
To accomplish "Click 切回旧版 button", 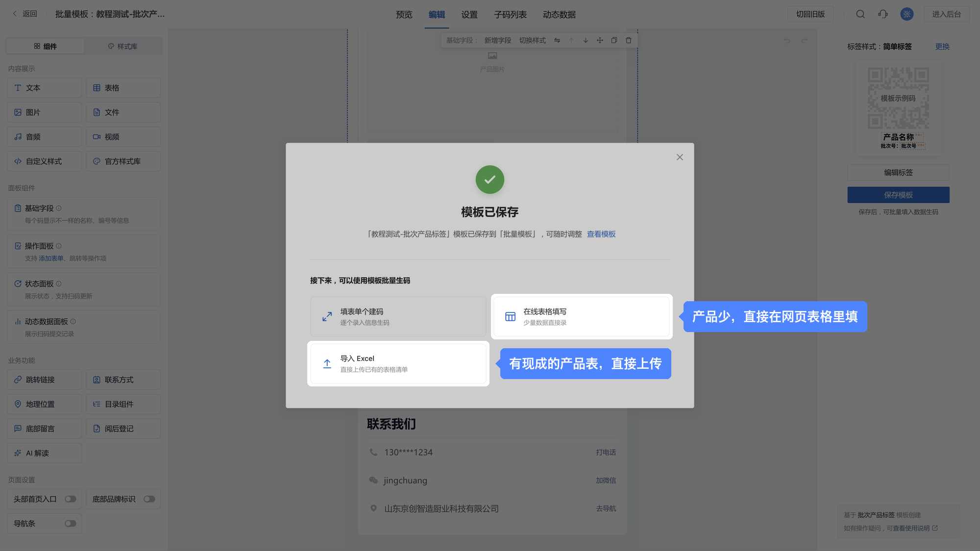I will click(810, 14).
